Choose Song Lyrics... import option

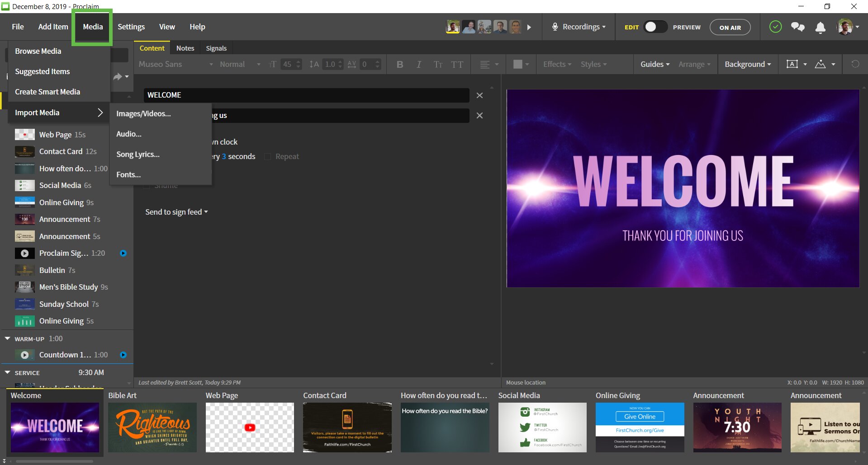(x=161, y=154)
